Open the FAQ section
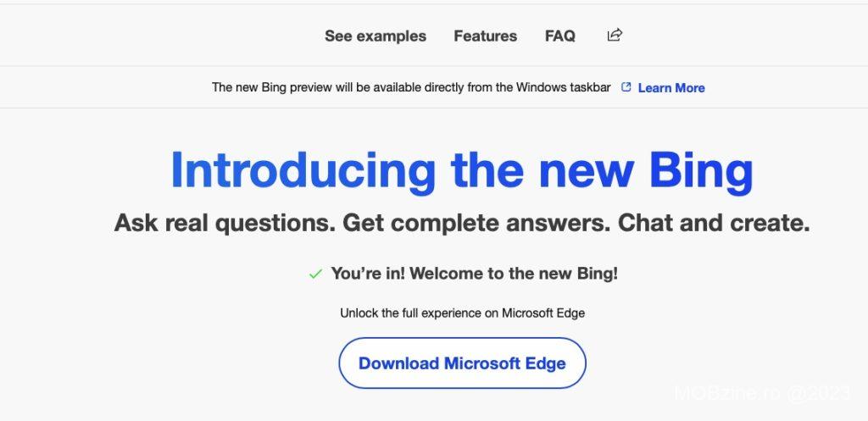The height and width of the screenshot is (421, 868). [x=560, y=36]
